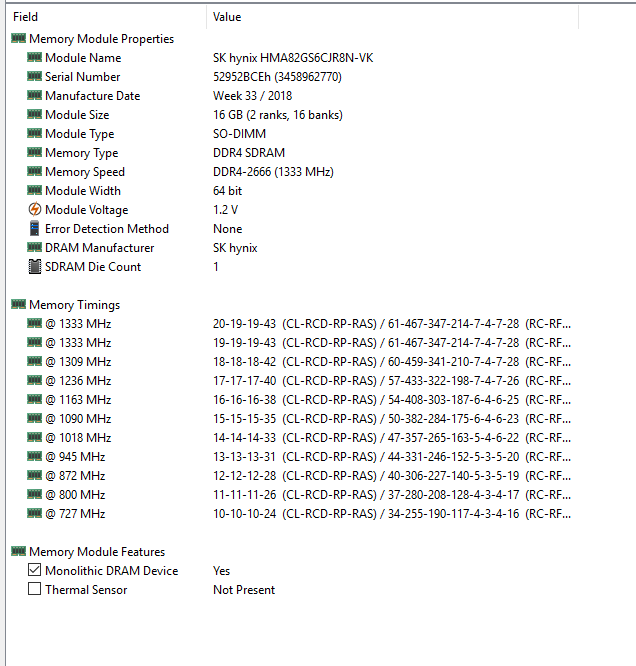Select the serial number 52952BCEh value
The width and height of the screenshot is (636, 666).
[277, 77]
